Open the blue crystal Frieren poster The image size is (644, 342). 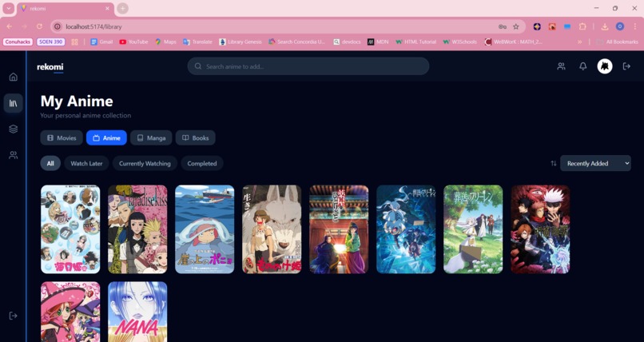point(406,229)
